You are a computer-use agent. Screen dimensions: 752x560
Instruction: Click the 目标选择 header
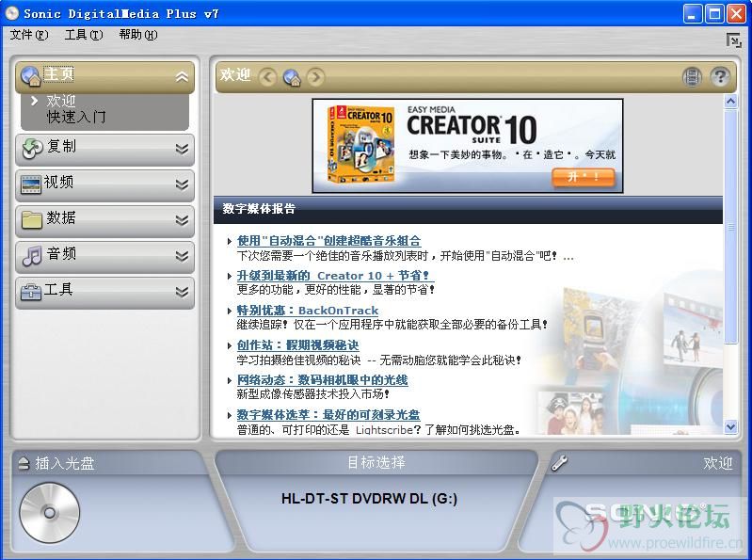376,462
